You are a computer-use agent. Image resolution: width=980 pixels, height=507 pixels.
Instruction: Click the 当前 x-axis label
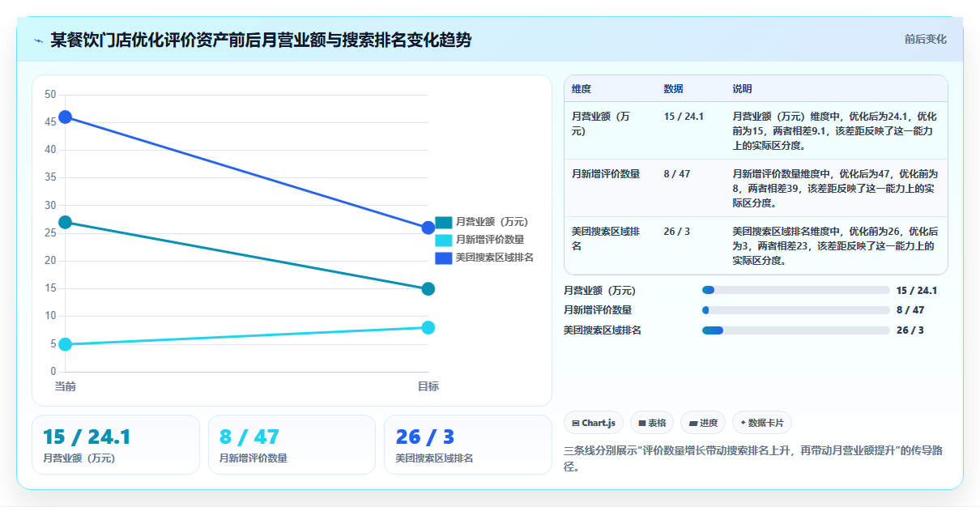point(66,386)
